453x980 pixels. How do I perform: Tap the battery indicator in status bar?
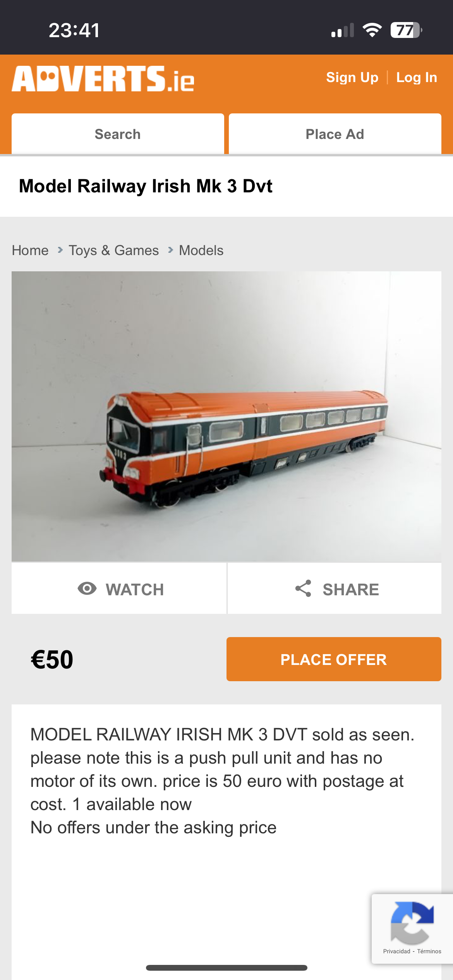pos(406,30)
